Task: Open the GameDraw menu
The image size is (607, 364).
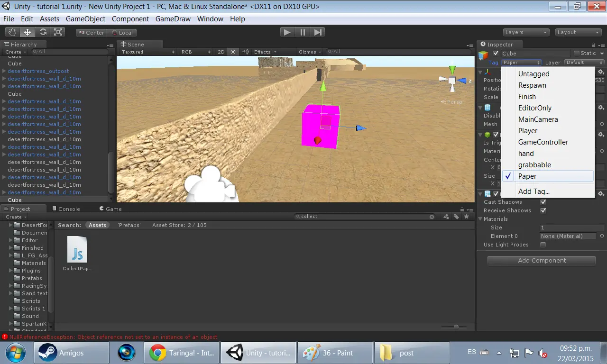Action: [x=173, y=19]
